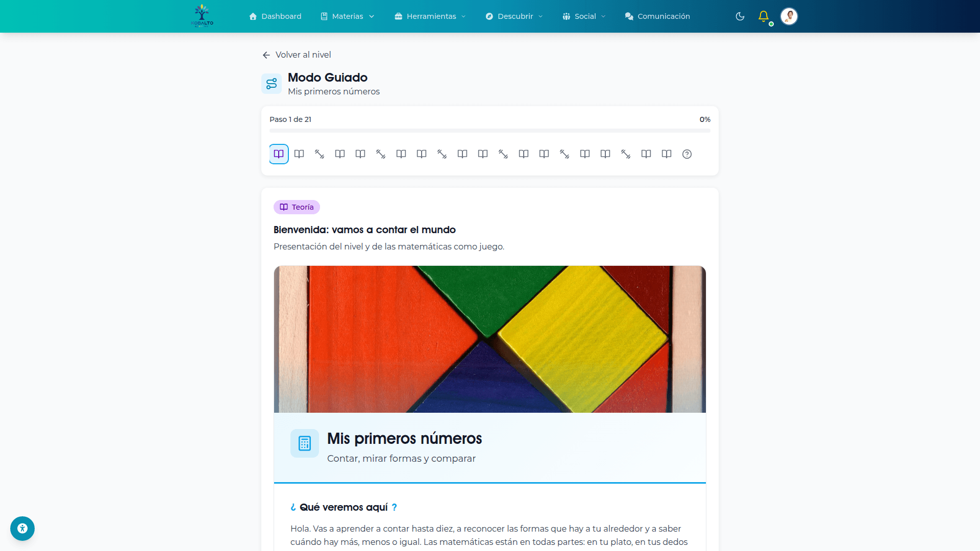Open the Comunicación section
Viewport: 980px width, 551px height.
[657, 16]
